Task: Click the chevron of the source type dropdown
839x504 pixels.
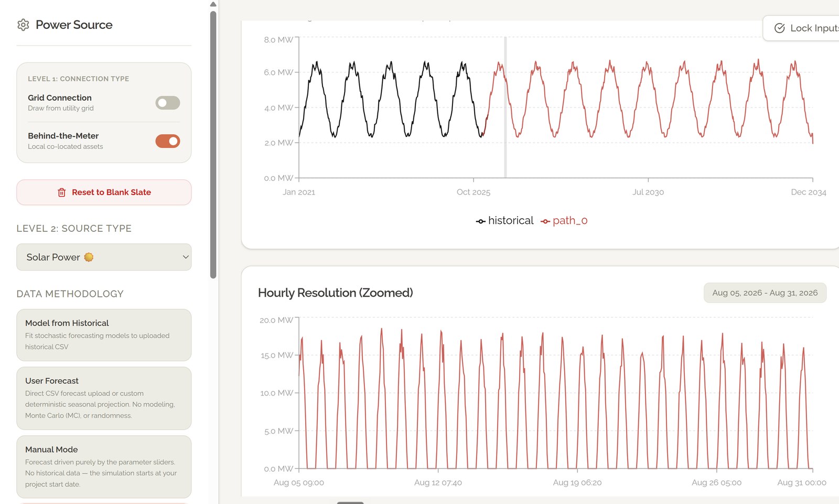Action: pos(185,257)
